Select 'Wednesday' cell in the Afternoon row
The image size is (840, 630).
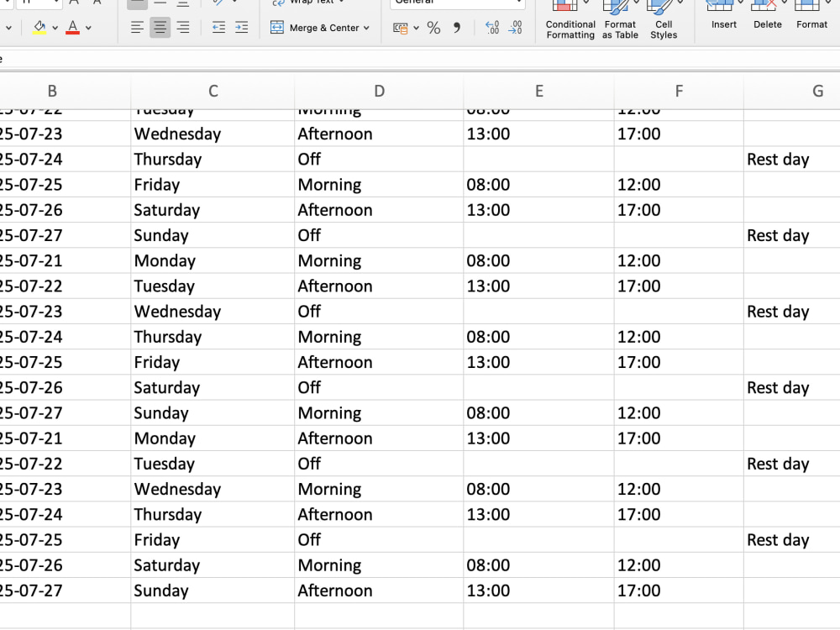pyautogui.click(x=213, y=134)
